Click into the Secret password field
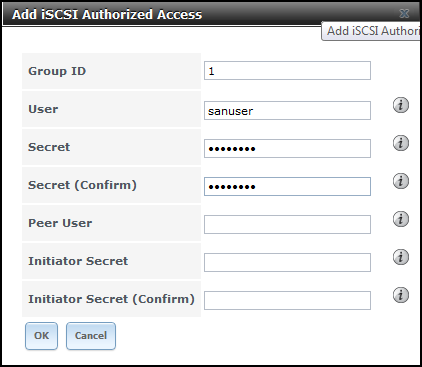 coord(287,149)
